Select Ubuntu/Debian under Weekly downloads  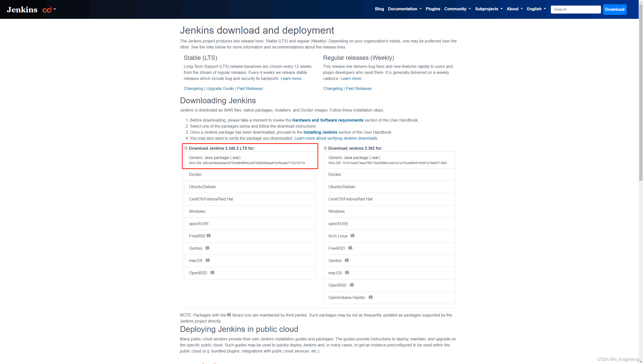(x=389, y=187)
